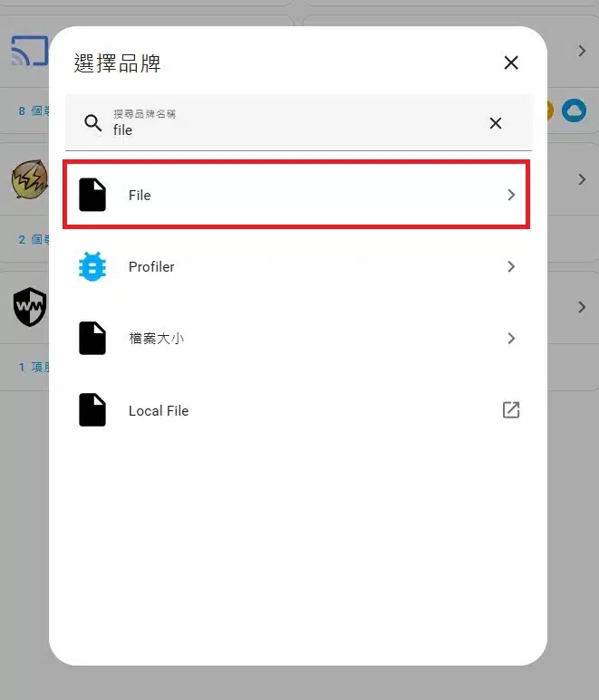Click the Local File document icon
The image size is (599, 700).
click(x=92, y=410)
